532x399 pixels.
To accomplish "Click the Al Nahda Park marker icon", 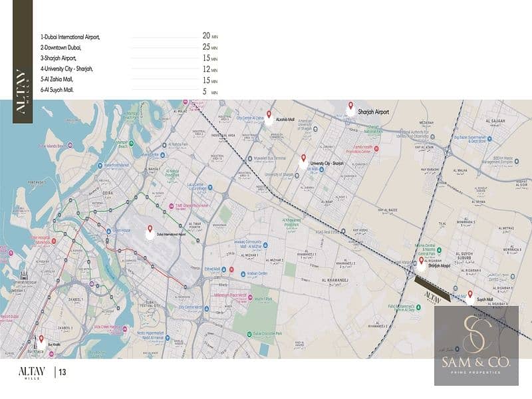I will [164, 145].
